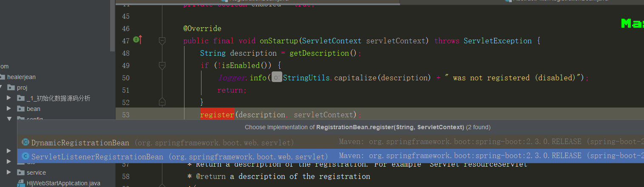This screenshot has width=644, height=187.
Task: Click the string literal " was not registered (disabled)"
Action: [x=515, y=78]
